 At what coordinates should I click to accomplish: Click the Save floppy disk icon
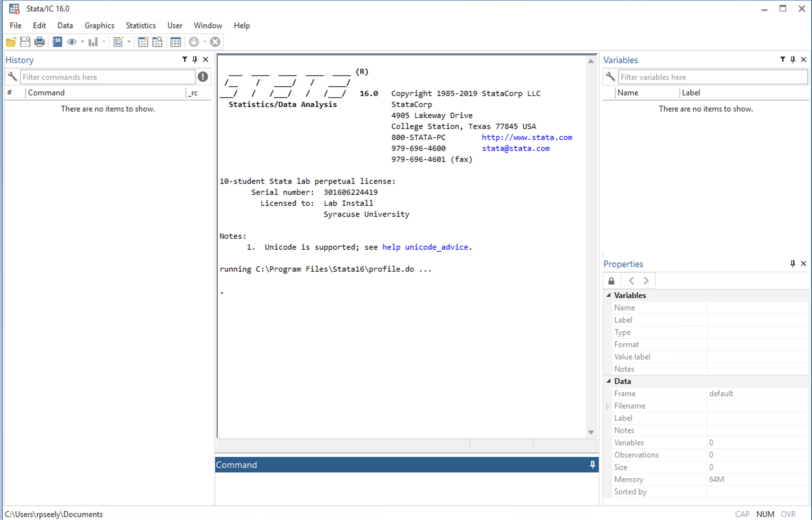25,42
